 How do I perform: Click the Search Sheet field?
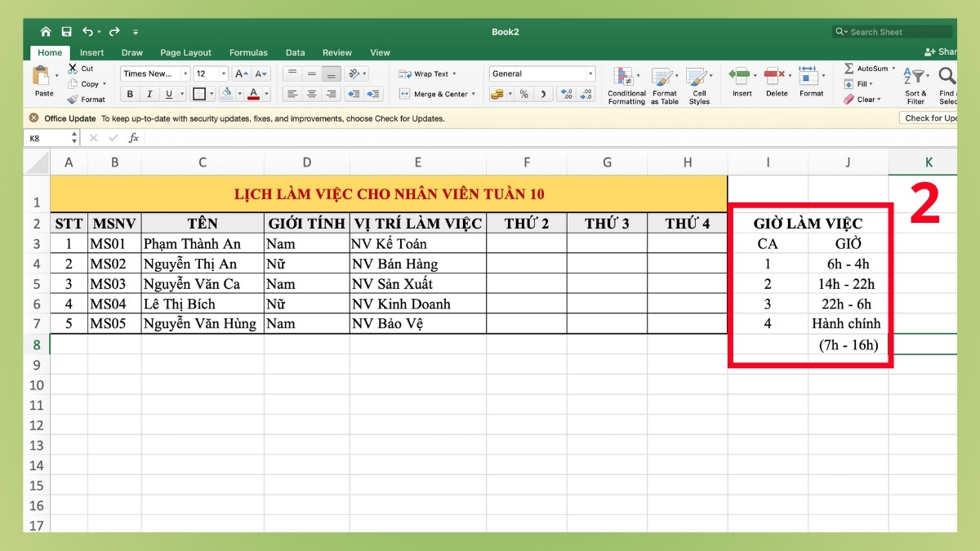[890, 31]
